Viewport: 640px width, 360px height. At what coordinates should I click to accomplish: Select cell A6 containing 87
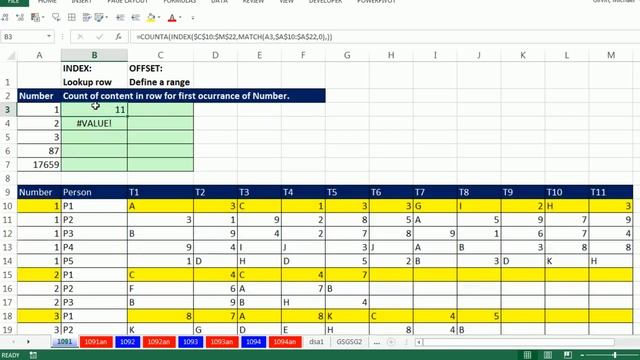click(39, 151)
